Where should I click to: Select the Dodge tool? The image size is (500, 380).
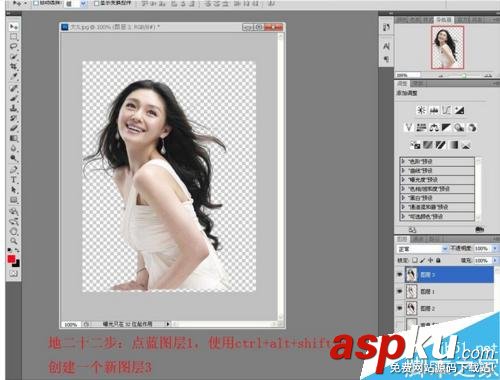tap(14, 158)
